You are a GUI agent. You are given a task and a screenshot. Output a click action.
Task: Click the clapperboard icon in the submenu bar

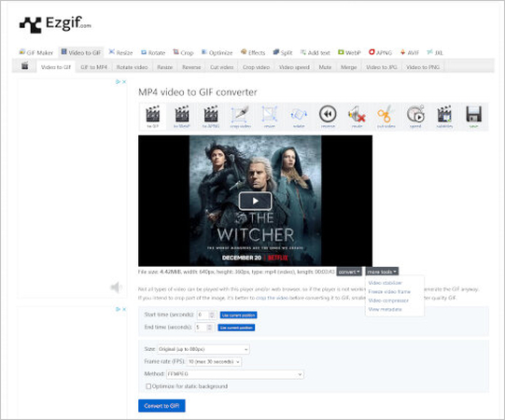click(25, 66)
